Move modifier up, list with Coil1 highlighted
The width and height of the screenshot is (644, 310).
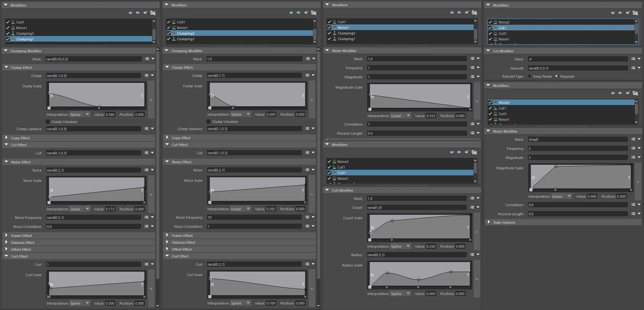pos(452,152)
